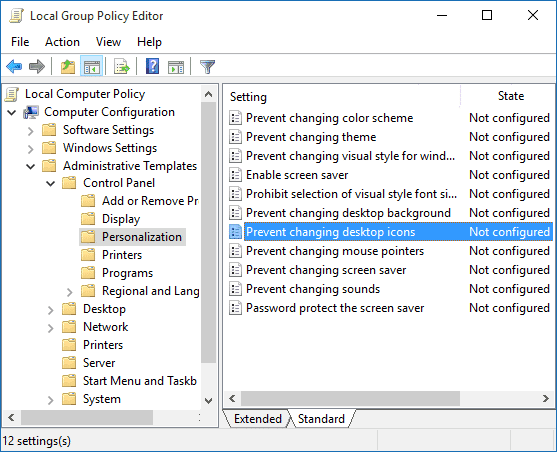
Task: Collapse the Computer Configuration node
Action: point(12,113)
